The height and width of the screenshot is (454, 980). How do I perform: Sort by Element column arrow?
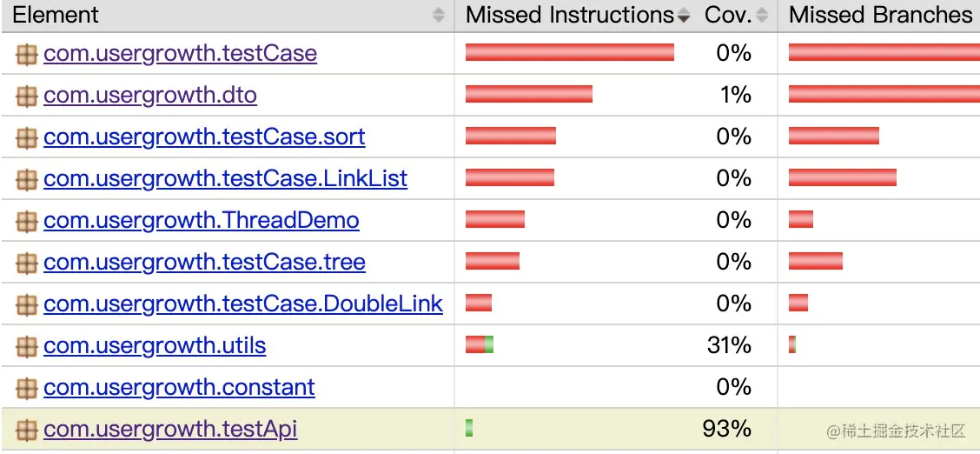click(x=439, y=15)
